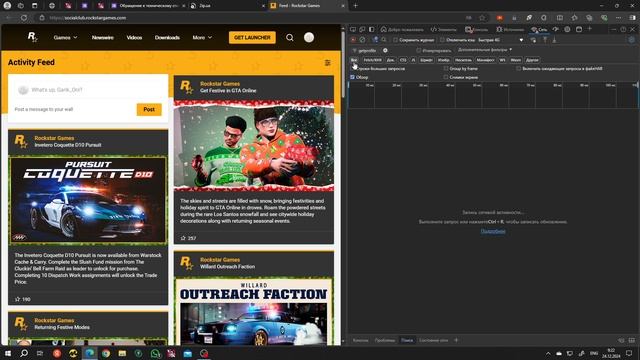Open the Rockstar Games link on Get Festive post
The height and width of the screenshot is (360, 640).
coord(220,84)
